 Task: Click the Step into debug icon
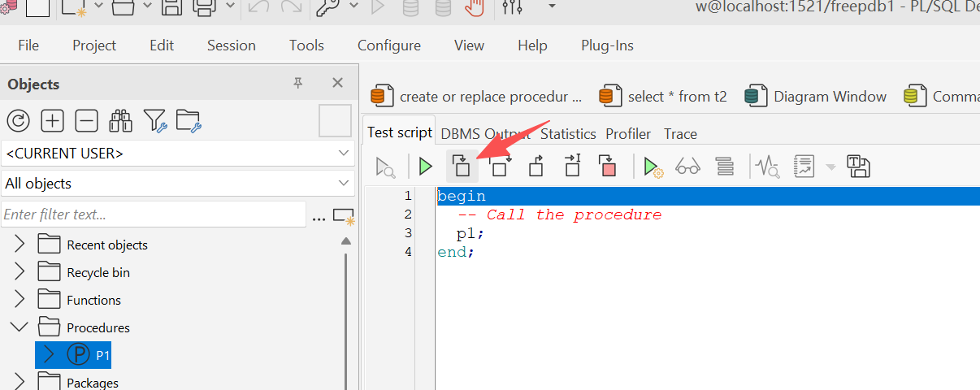pos(462,166)
